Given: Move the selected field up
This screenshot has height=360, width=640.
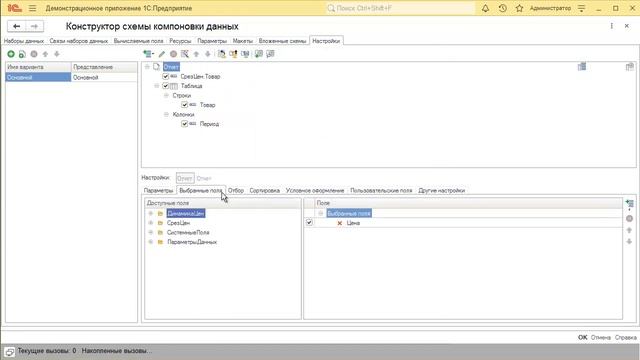Looking at the screenshot, I should point(629,230).
